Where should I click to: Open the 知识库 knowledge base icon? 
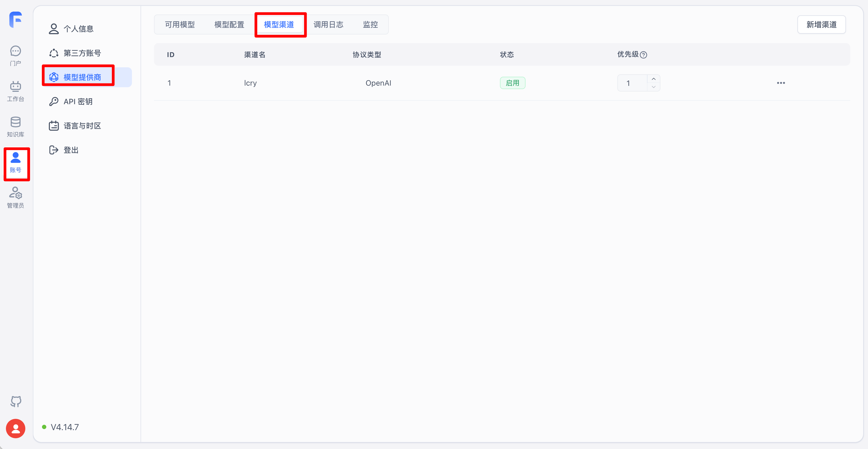[x=16, y=126]
